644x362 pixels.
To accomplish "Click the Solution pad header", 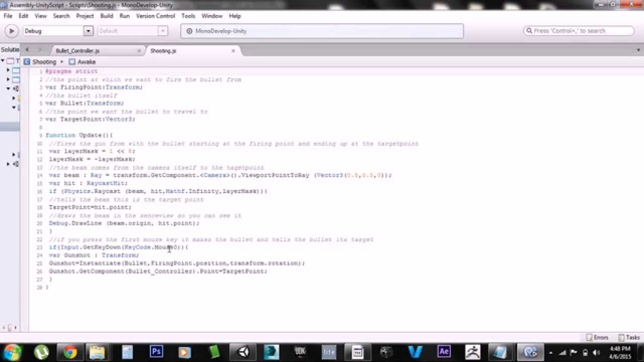I will (10, 50).
